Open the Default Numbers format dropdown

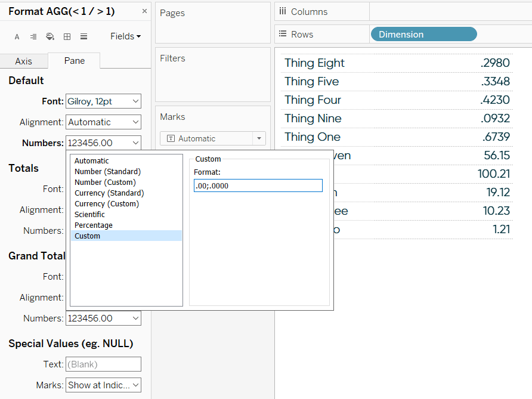point(103,143)
